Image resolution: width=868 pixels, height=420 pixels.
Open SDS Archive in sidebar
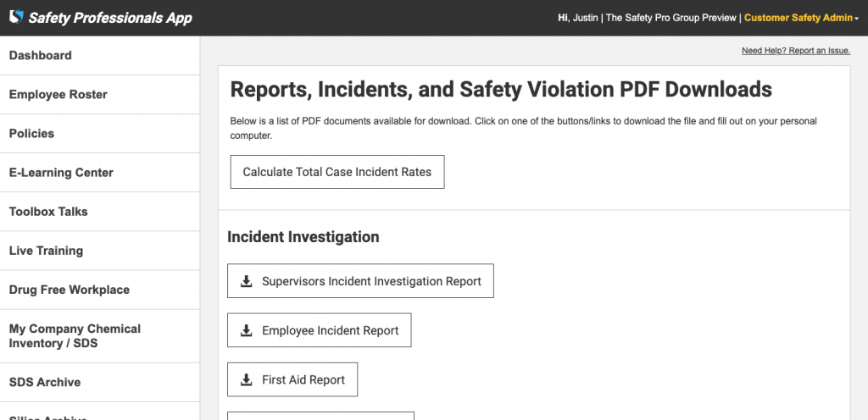[100, 383]
